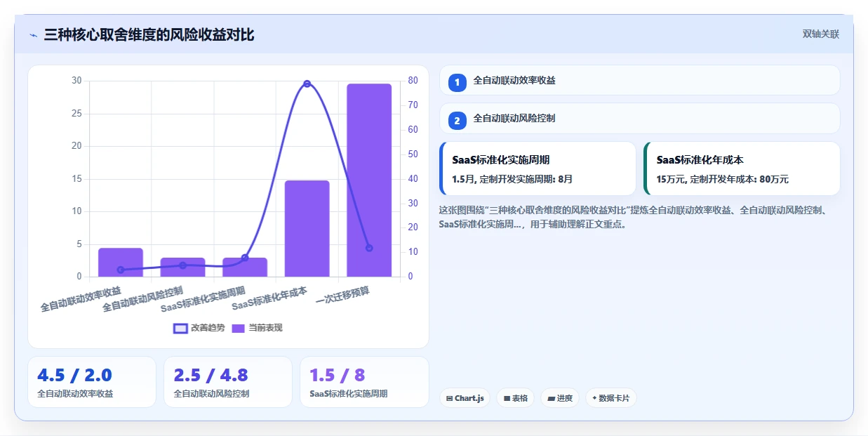Click the 表格 tag
Screen dimensions: 868x436
(515, 398)
